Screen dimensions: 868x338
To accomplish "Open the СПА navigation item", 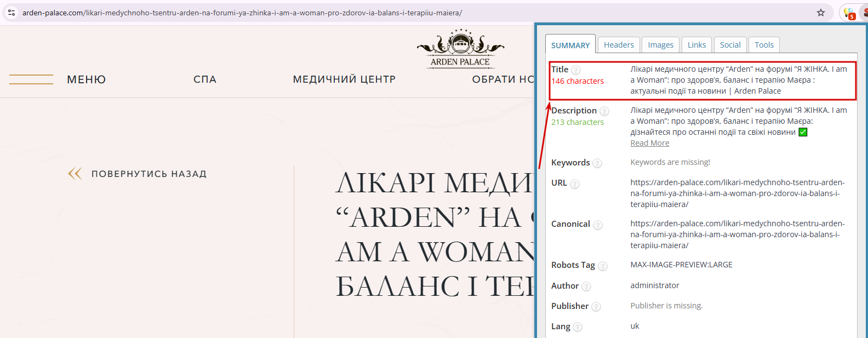I will pyautogui.click(x=205, y=79).
